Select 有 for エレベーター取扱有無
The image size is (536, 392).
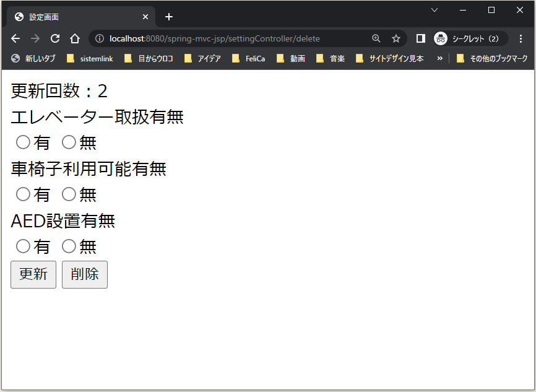tap(21, 142)
